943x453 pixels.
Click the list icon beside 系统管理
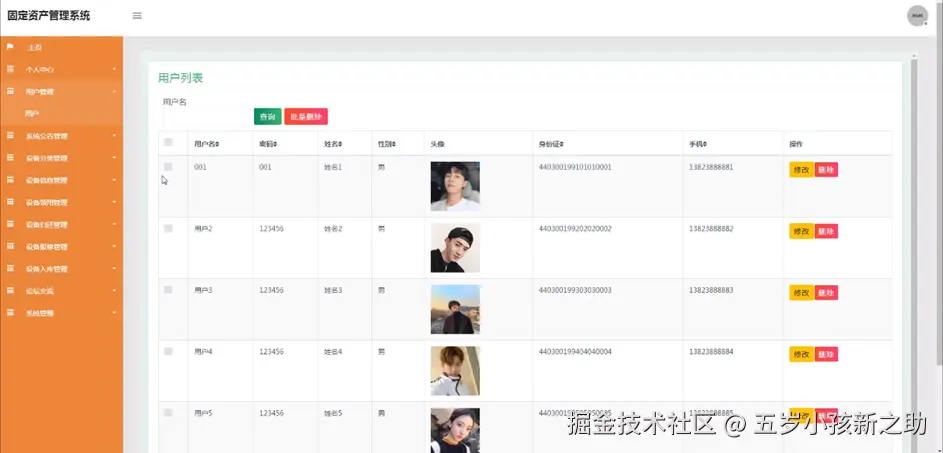(x=10, y=313)
